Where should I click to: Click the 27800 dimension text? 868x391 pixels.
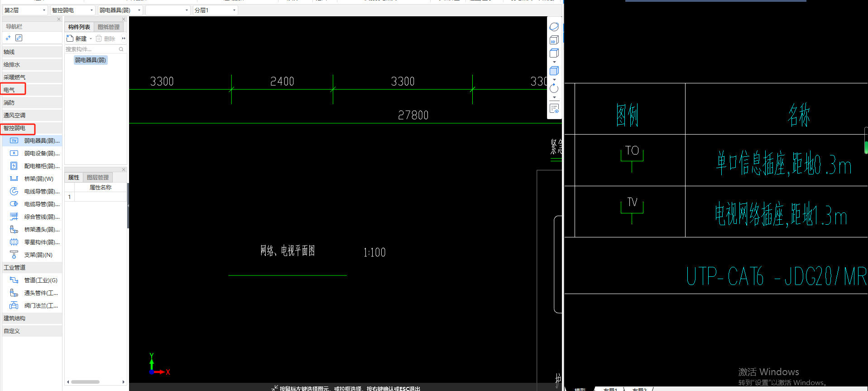point(413,116)
